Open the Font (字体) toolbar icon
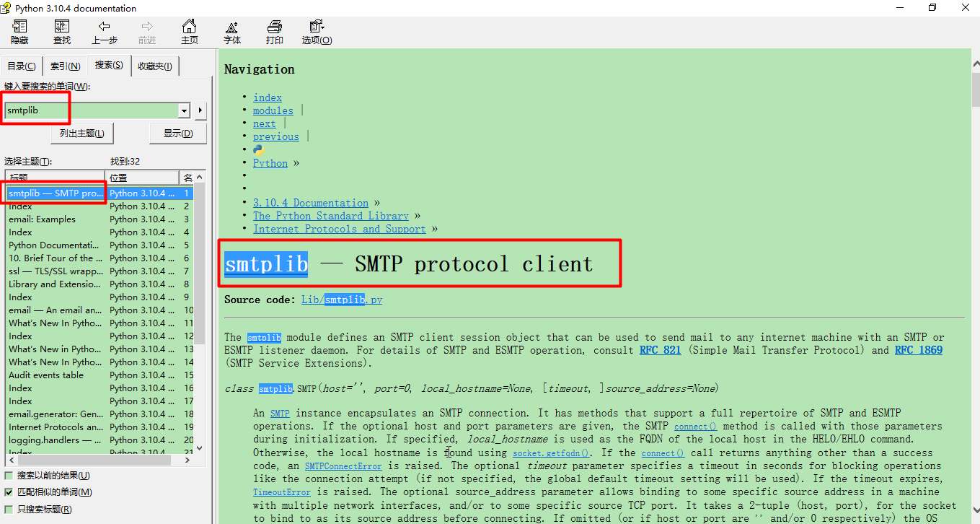This screenshot has height=524, width=980. (x=232, y=27)
